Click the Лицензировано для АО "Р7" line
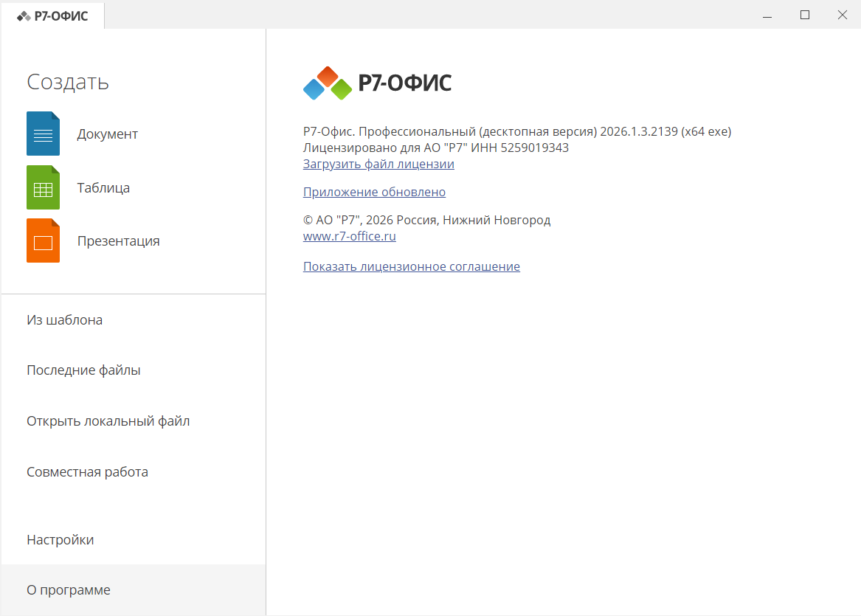This screenshot has width=861, height=616. click(x=435, y=148)
